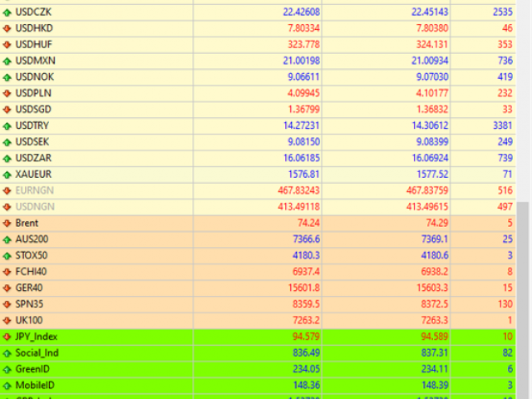Click the arrow icon next to USDZAR
532x399 pixels.
(7, 158)
